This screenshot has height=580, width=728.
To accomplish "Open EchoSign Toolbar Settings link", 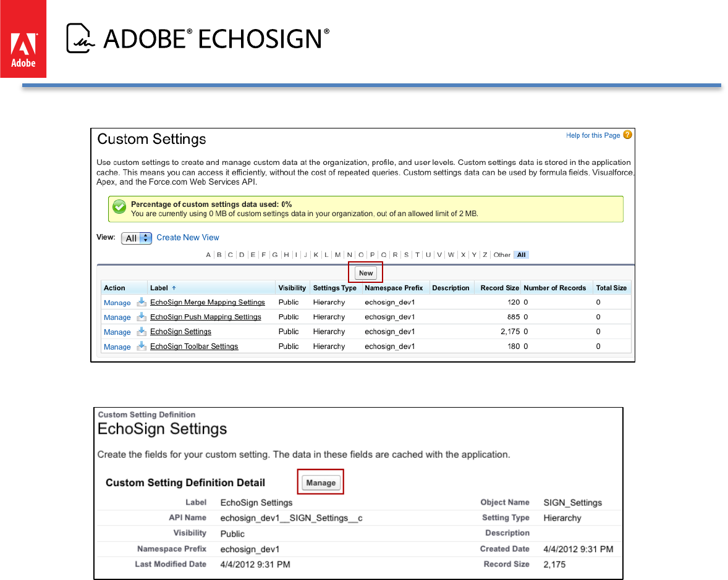I will pyautogui.click(x=194, y=347).
